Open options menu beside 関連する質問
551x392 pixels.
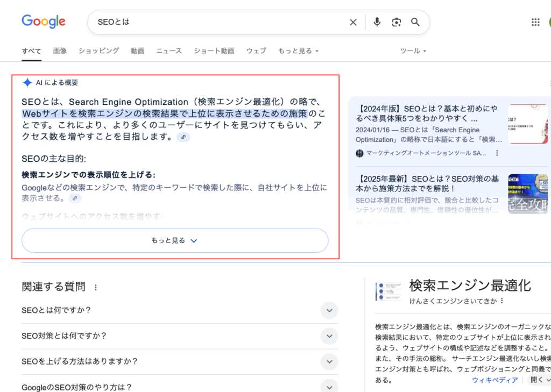pos(96,287)
